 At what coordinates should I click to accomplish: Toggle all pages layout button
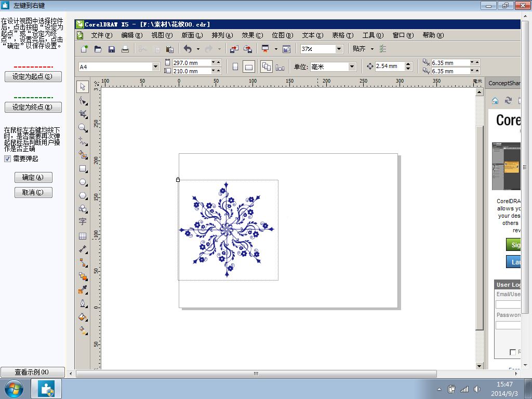tap(267, 67)
